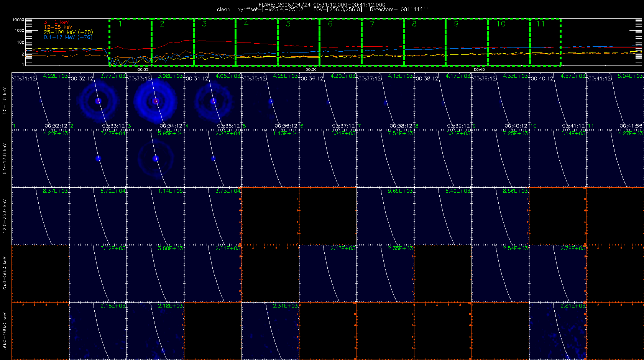644x360 pixels.
Task: Open the 12.0-25.0 keV image labeled 6.72E+04
Action: (98, 216)
